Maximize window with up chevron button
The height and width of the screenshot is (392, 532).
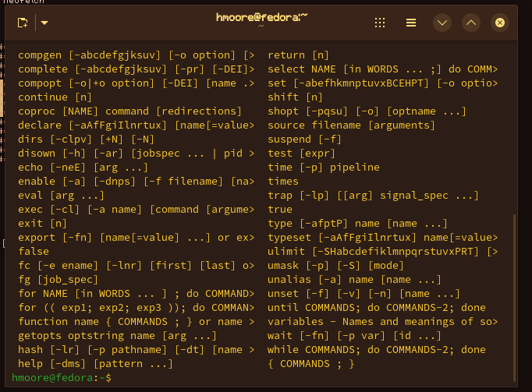(471, 23)
